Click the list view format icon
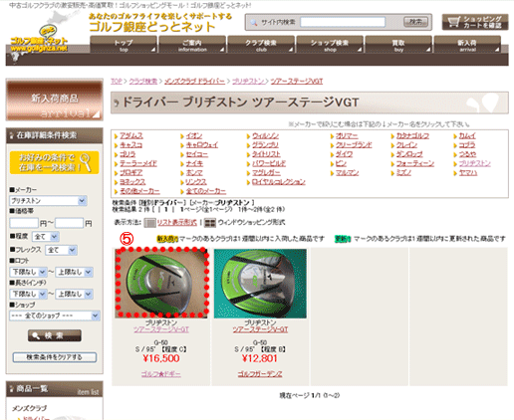The image size is (514, 420). click(x=149, y=223)
